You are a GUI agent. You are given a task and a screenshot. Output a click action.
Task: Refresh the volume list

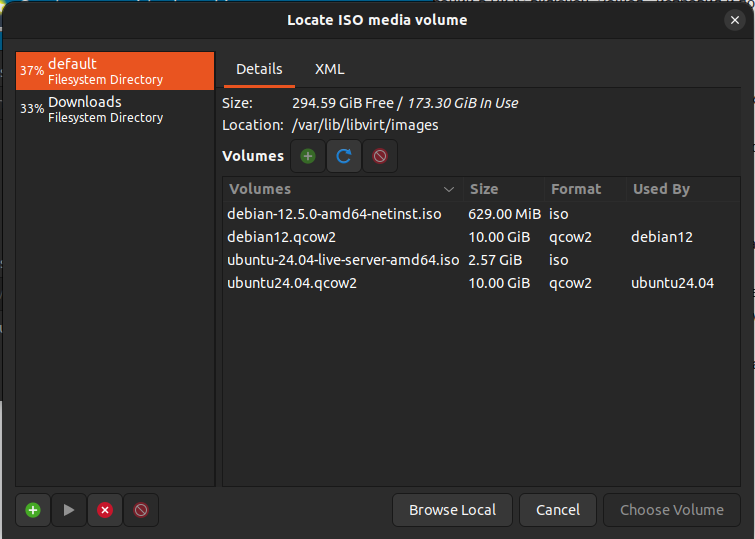(x=344, y=156)
